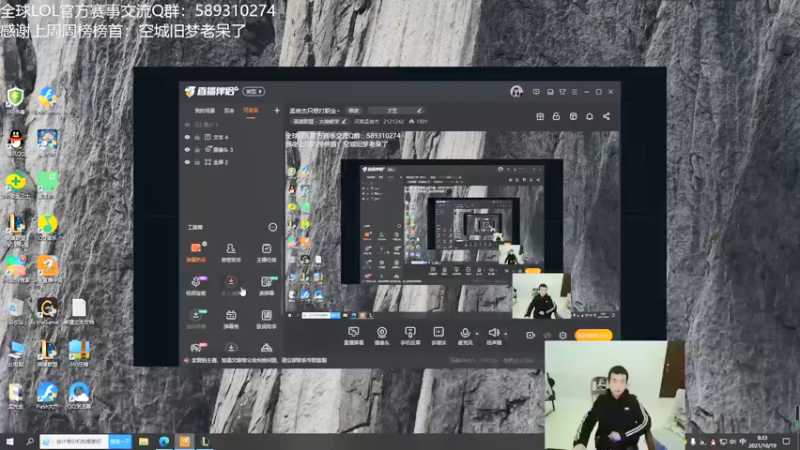
Task: Show the hidden 图片 1 layer
Action: pyautogui.click(x=187, y=124)
